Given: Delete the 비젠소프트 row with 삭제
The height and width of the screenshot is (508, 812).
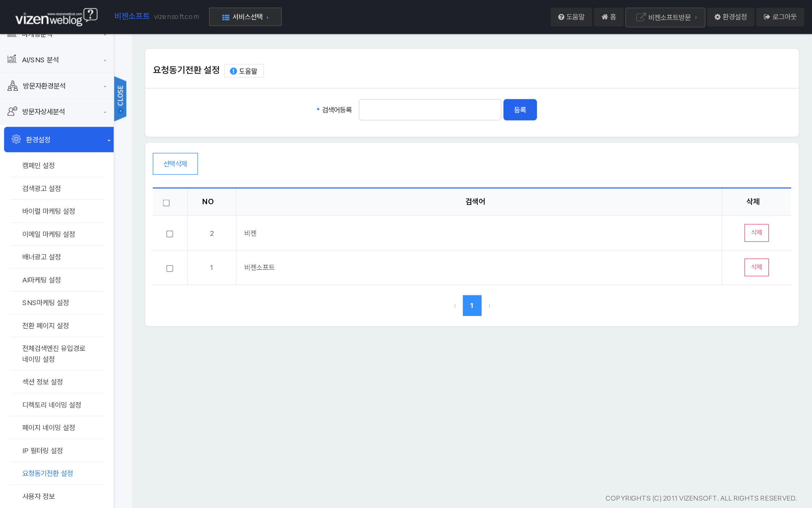Looking at the screenshot, I should (757, 267).
